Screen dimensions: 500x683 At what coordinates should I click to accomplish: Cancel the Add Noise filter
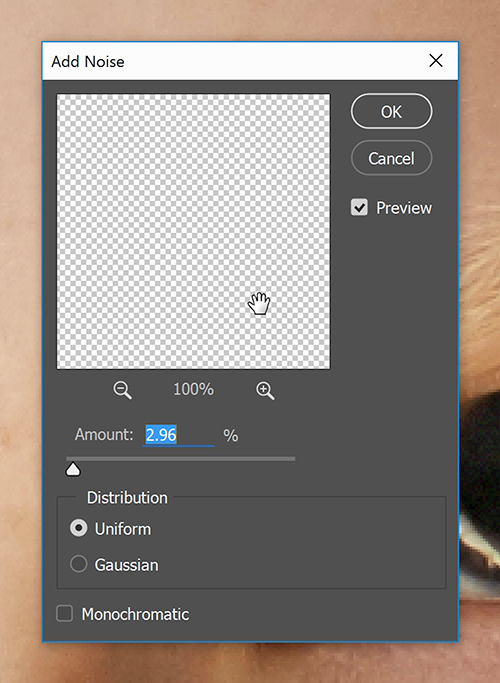pyautogui.click(x=392, y=158)
